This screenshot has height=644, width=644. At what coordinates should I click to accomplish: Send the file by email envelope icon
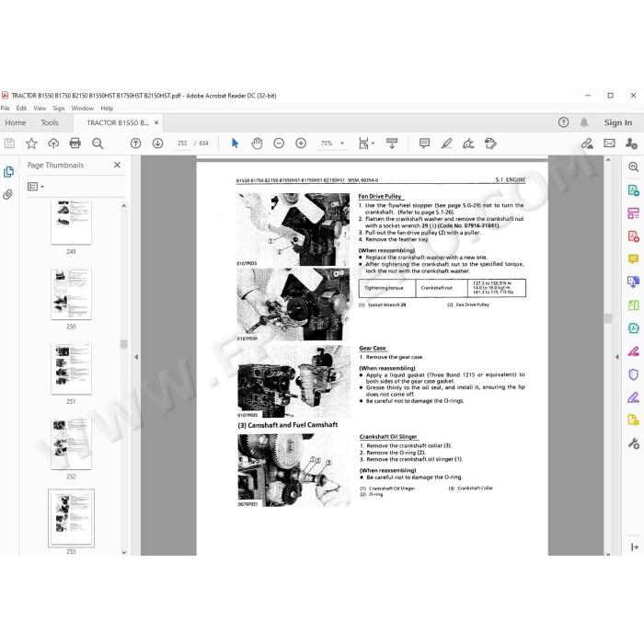609,144
